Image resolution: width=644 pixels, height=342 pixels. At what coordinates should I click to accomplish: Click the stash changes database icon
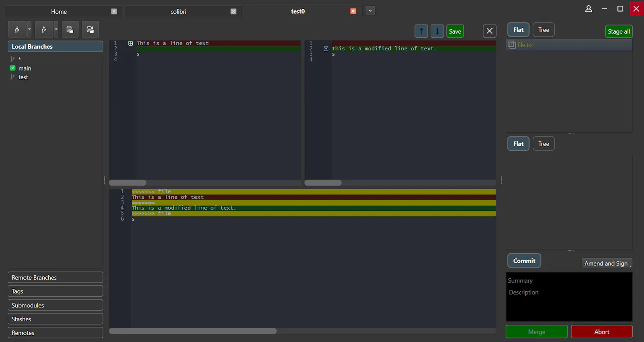pos(70,29)
